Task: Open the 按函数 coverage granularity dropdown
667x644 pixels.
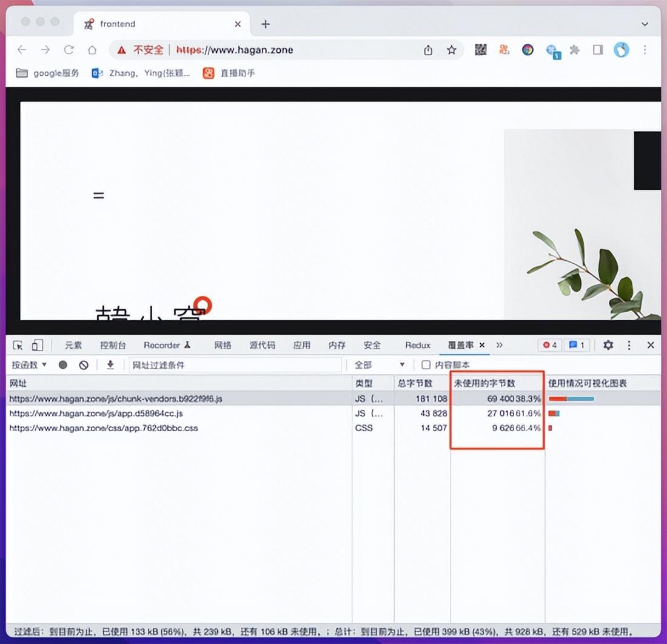Action: pos(29,364)
